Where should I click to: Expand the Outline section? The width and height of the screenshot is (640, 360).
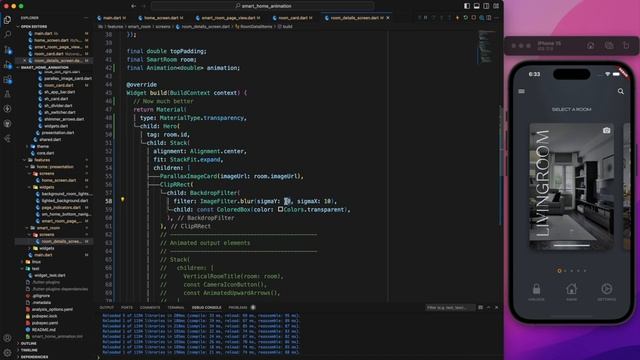[29, 343]
